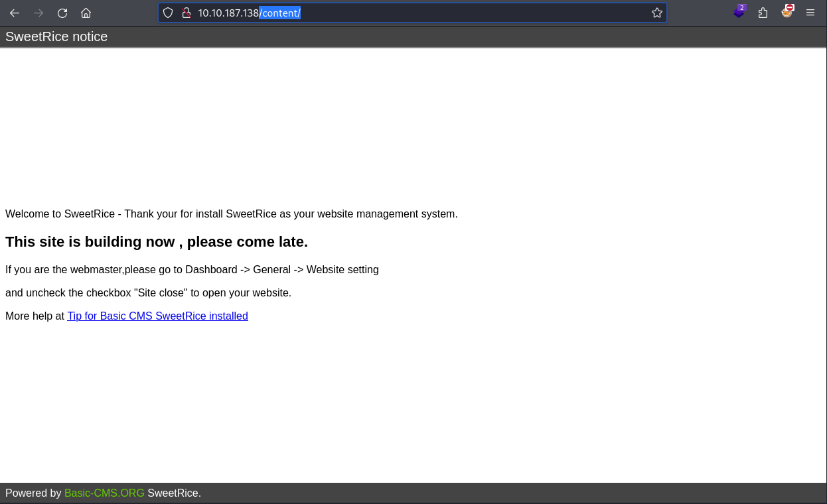Click the 'Welcome to SweetRice' paragraph
The width and height of the screenshot is (827, 504).
[232, 214]
